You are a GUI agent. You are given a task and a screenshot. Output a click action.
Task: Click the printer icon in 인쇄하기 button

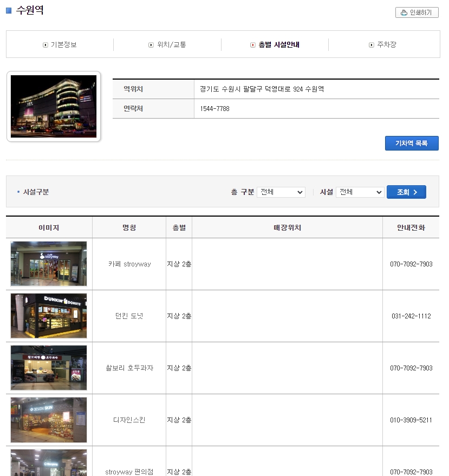click(x=403, y=12)
